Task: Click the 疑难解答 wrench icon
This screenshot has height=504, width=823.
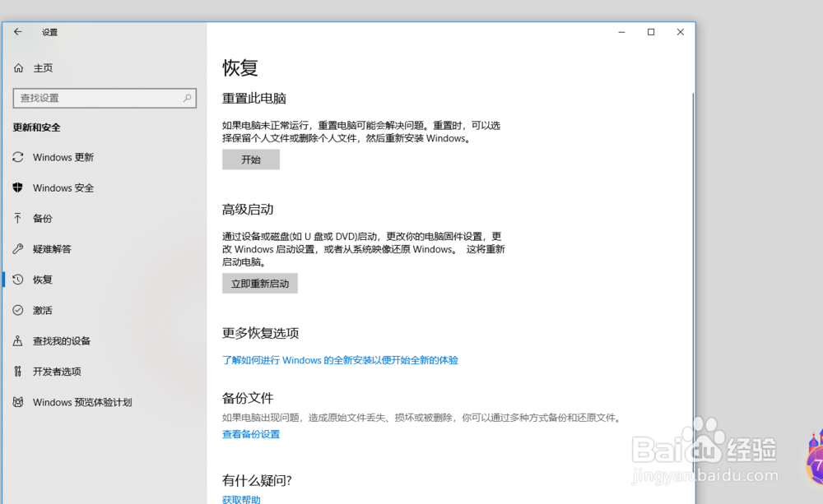Action: coord(17,248)
